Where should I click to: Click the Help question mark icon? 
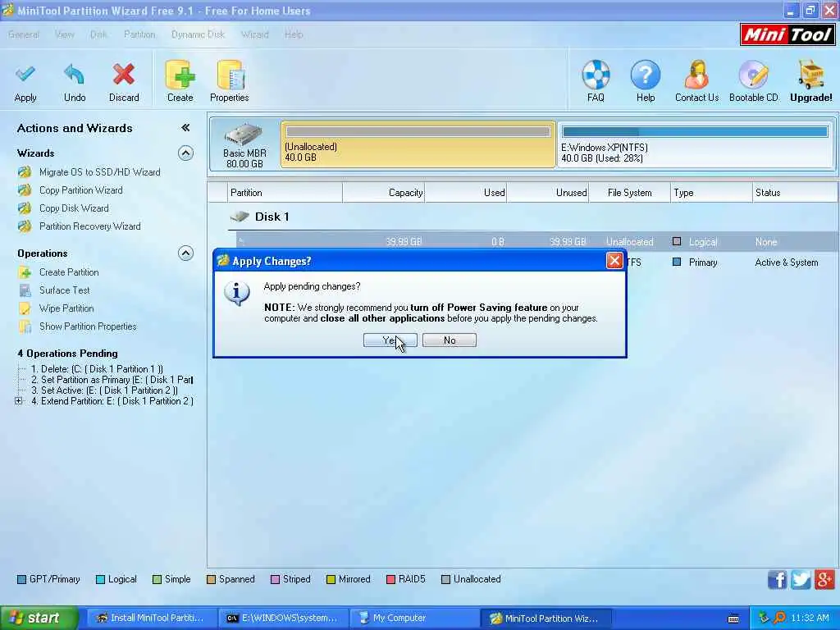point(645,75)
